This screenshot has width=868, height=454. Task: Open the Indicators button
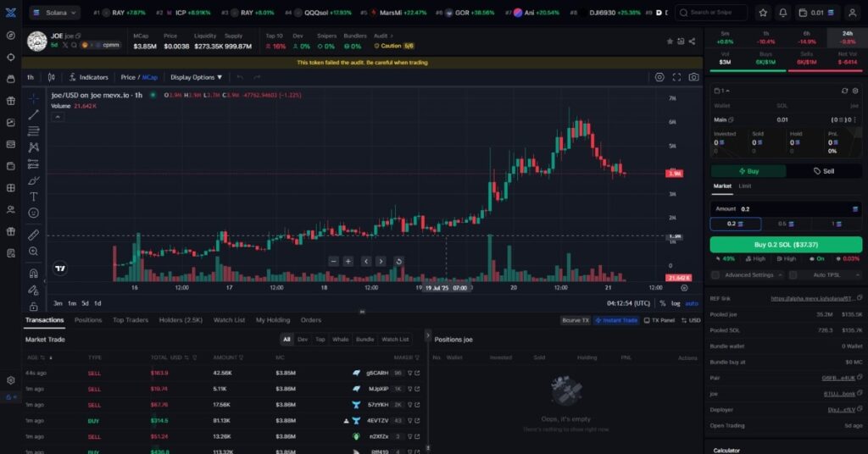88,77
